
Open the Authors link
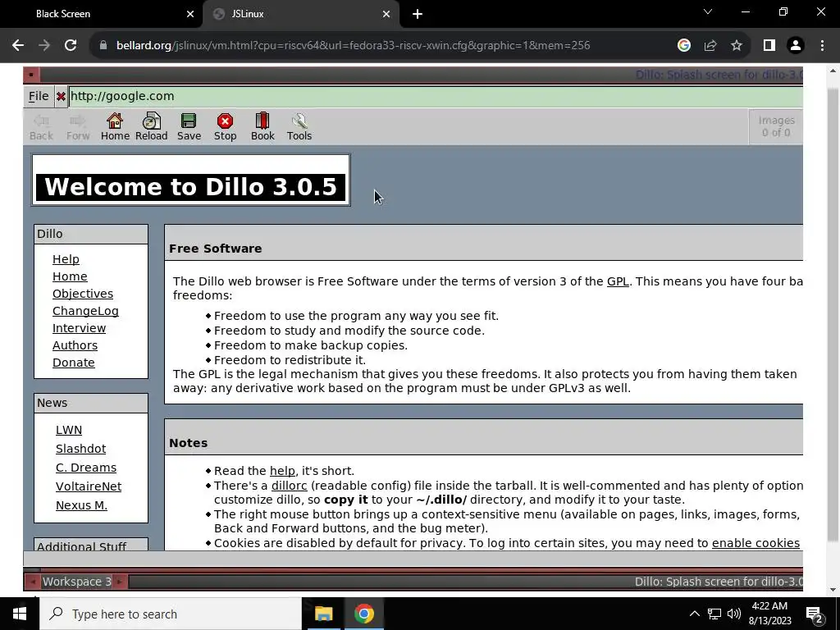[75, 345]
